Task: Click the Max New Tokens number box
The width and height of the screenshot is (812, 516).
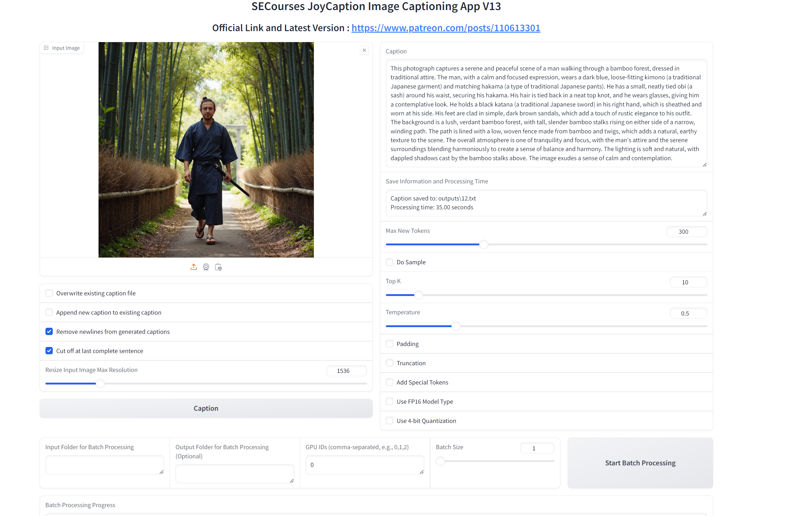Action: point(687,232)
